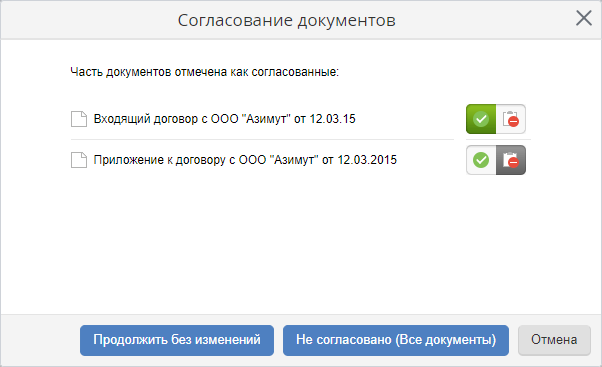
Task: Click the Согласование документов title bar
Action: pos(286,20)
